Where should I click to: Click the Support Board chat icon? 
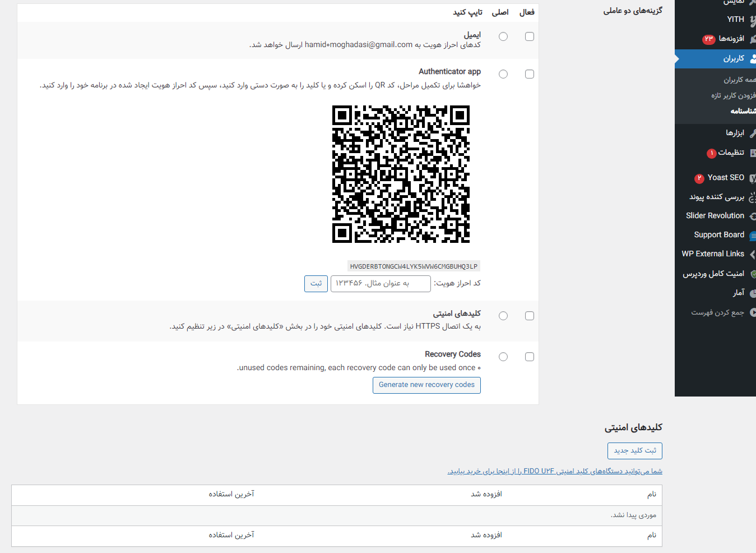[x=753, y=235]
